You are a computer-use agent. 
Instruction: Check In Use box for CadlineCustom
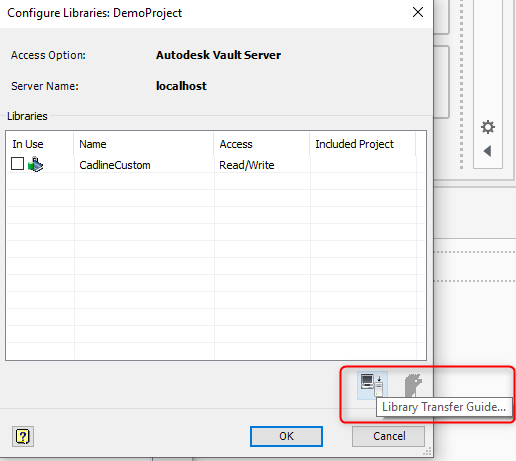(x=17, y=164)
